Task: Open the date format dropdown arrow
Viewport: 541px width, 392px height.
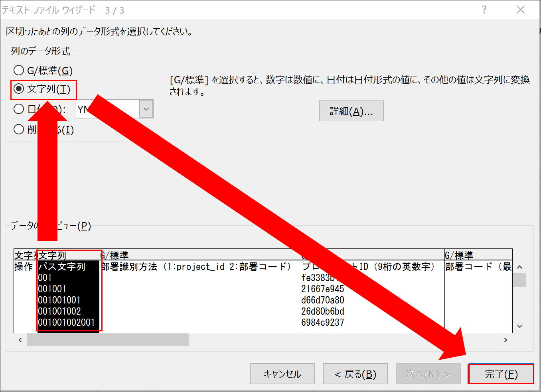Action: (146, 109)
